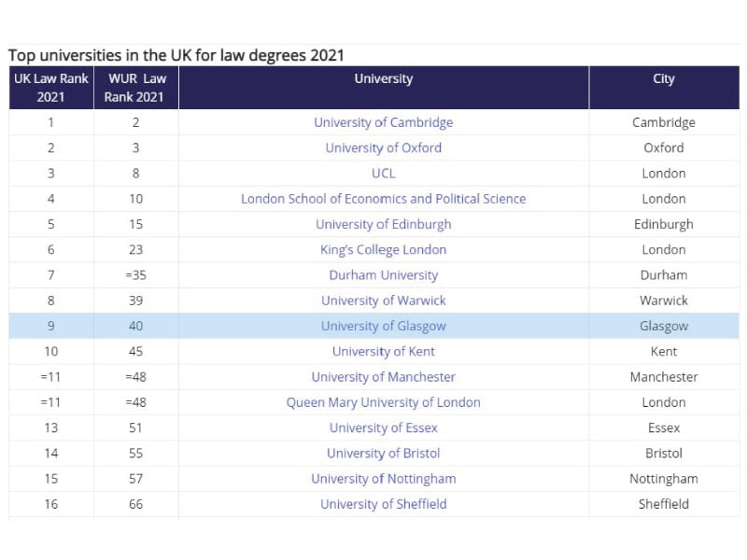Screen dimensions: 747x560
Task: Click the 'Bristol' city cell
Action: (x=664, y=454)
